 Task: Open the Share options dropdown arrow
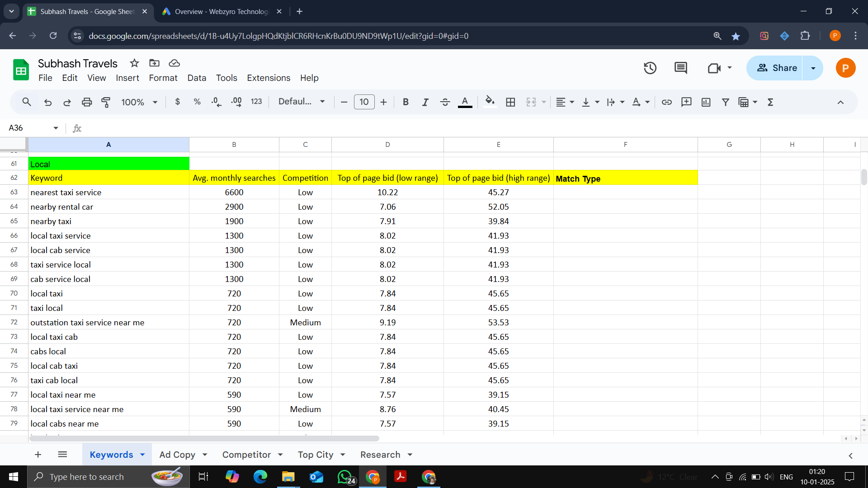[813, 68]
